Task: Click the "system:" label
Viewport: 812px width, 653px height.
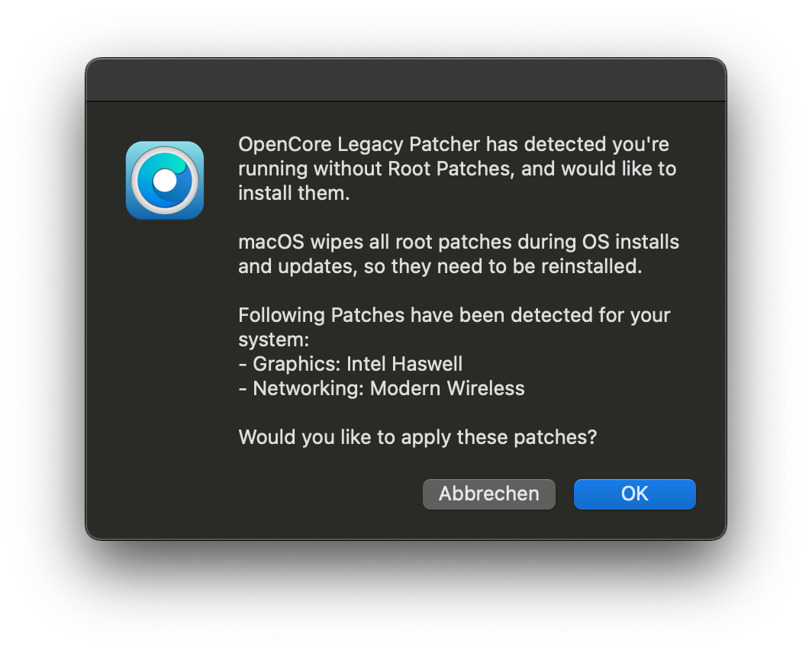Action: pos(273,339)
